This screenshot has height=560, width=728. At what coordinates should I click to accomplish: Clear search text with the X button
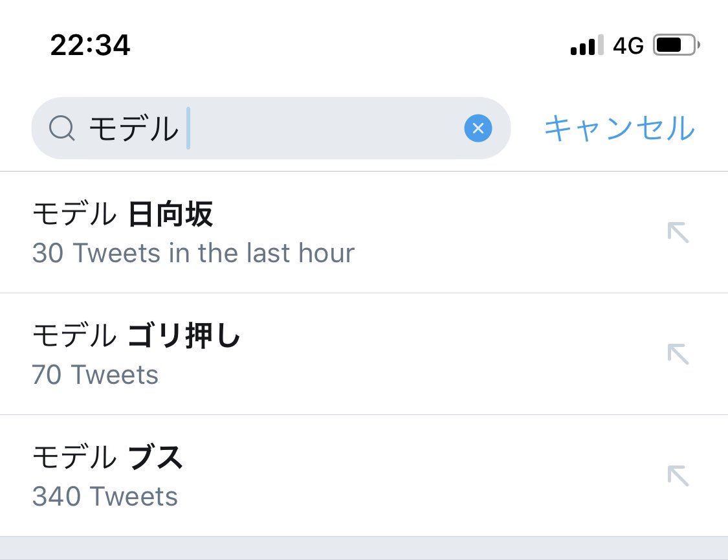tap(478, 129)
